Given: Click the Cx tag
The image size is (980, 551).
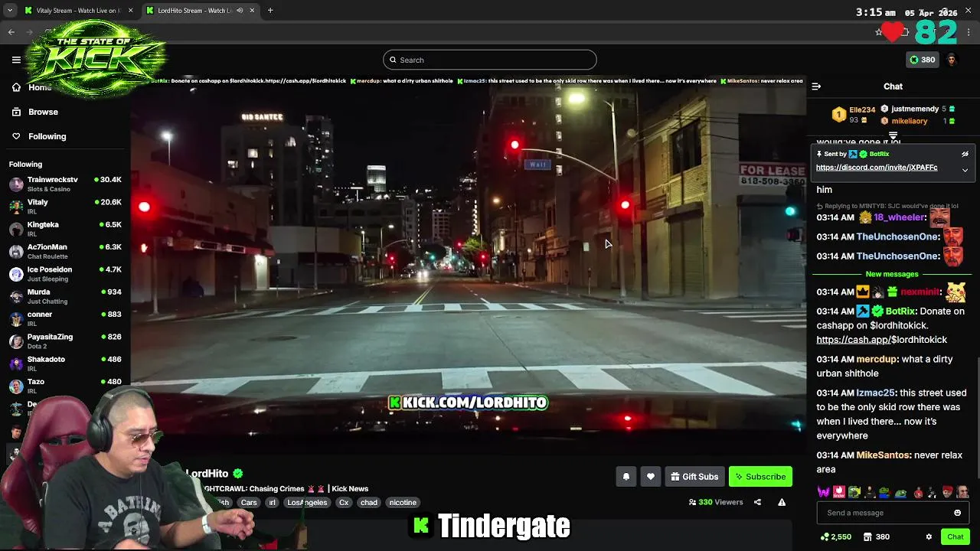Looking at the screenshot, I should tap(344, 503).
